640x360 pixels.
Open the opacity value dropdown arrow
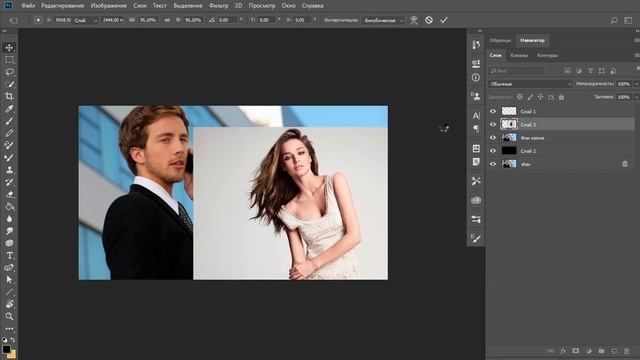click(636, 84)
